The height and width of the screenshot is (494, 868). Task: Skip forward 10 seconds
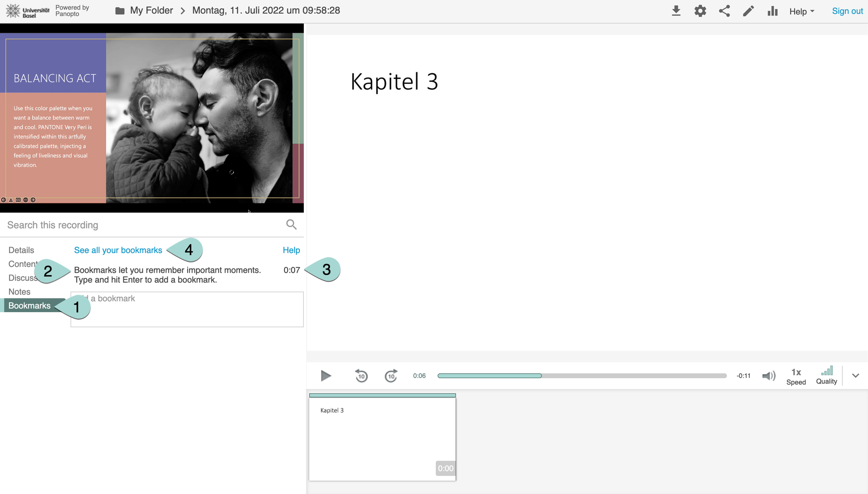tap(391, 375)
